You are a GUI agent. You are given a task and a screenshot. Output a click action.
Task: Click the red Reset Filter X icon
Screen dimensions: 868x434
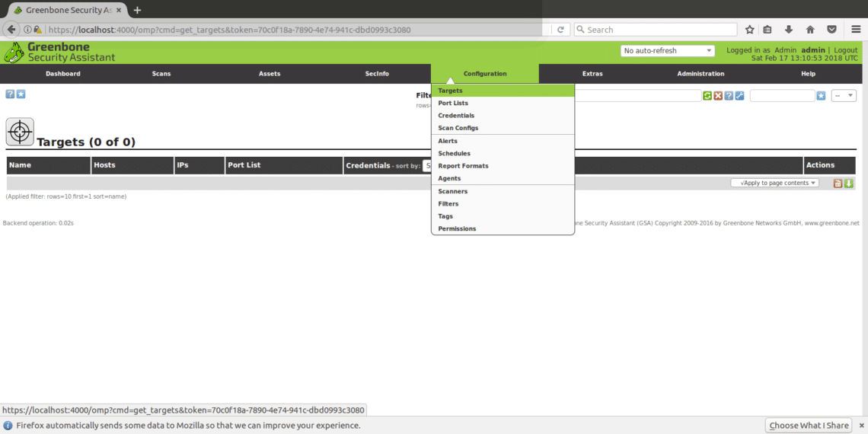(718, 96)
